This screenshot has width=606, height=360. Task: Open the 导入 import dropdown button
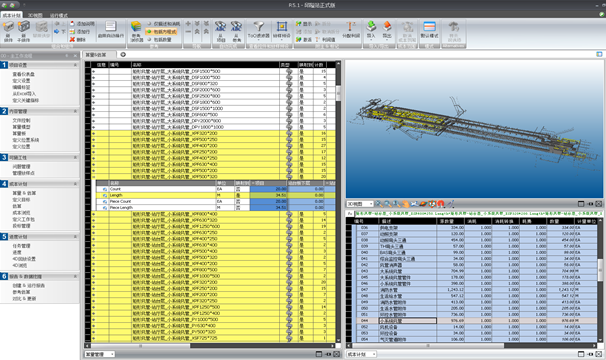click(371, 30)
